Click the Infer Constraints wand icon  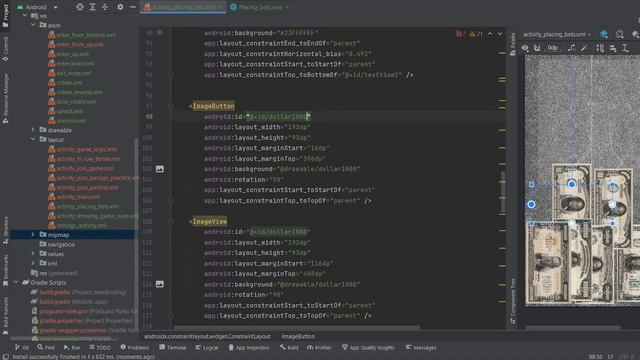pyautogui.click(x=584, y=48)
